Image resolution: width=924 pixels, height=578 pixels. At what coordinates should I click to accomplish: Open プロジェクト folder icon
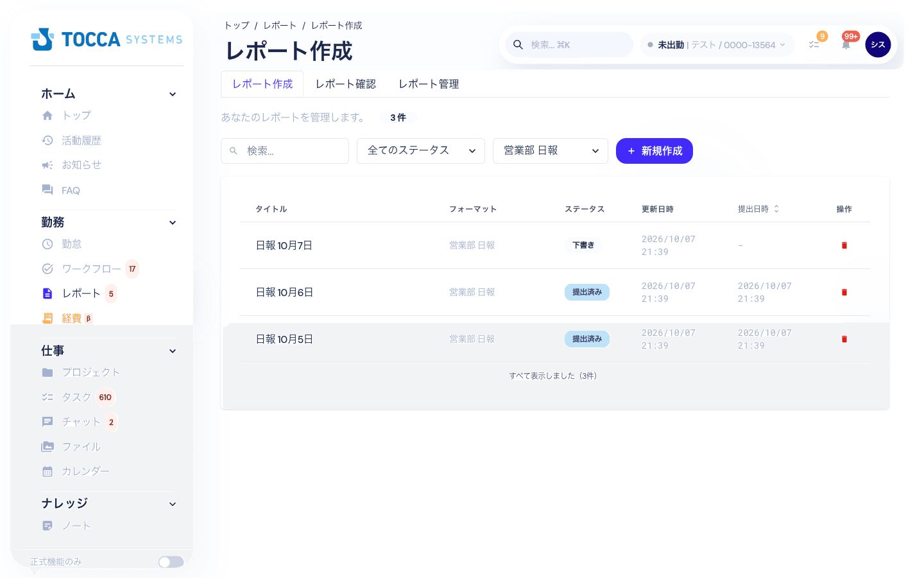point(47,372)
